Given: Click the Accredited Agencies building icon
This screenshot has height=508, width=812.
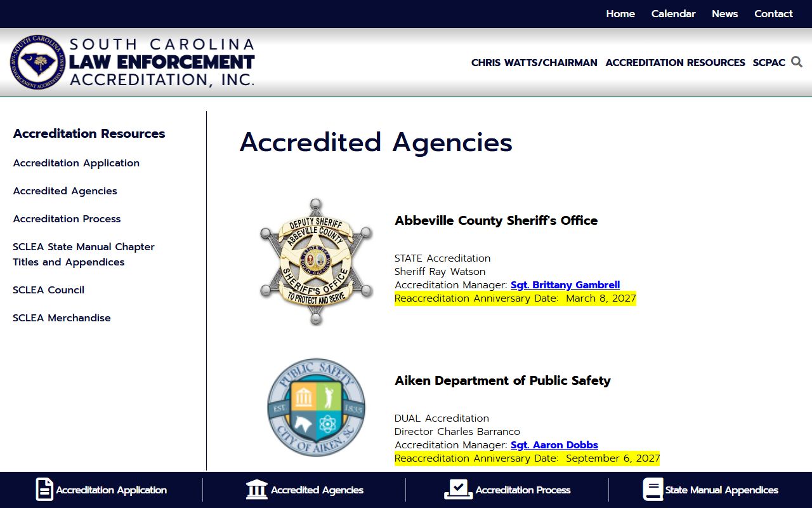Looking at the screenshot, I should click(x=257, y=490).
